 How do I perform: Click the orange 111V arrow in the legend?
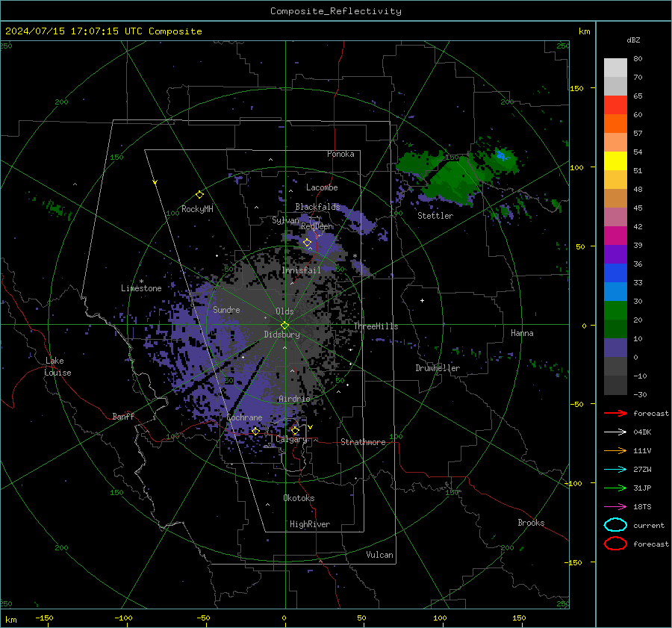click(615, 450)
